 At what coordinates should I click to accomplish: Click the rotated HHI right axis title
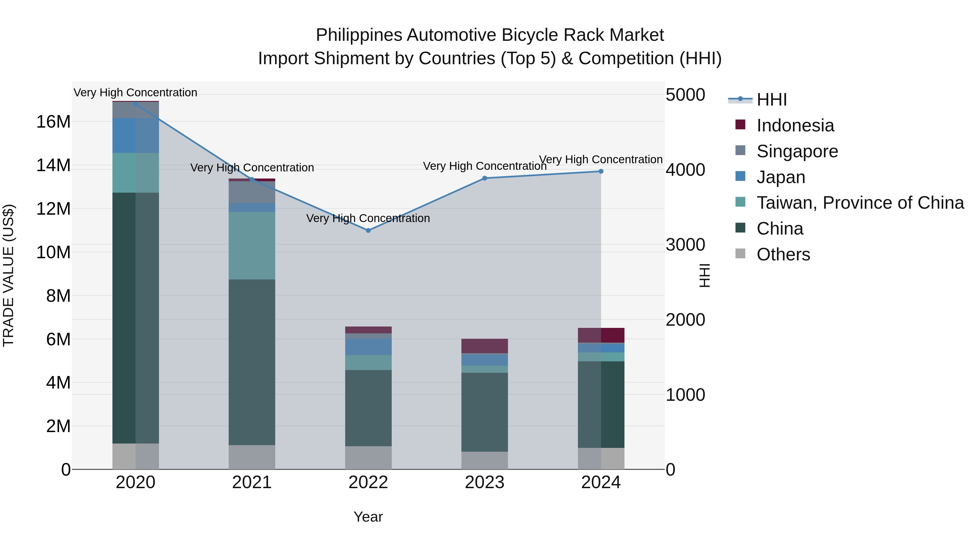(x=705, y=275)
